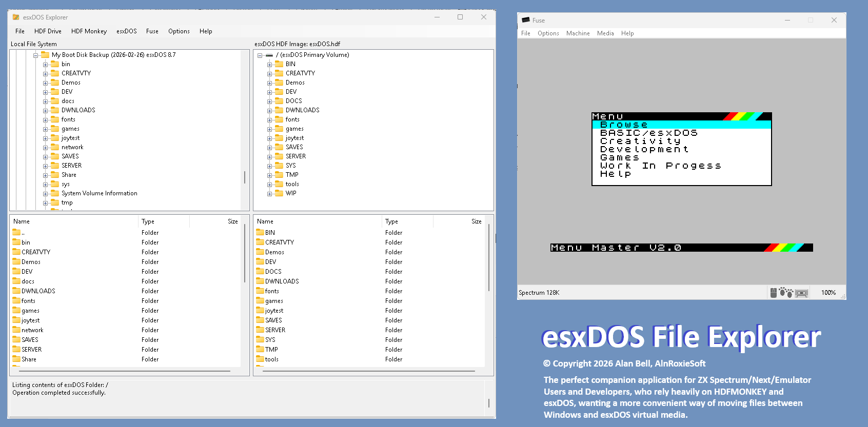
Task: Open the esxDOS menu in the menu bar
Action: (126, 31)
